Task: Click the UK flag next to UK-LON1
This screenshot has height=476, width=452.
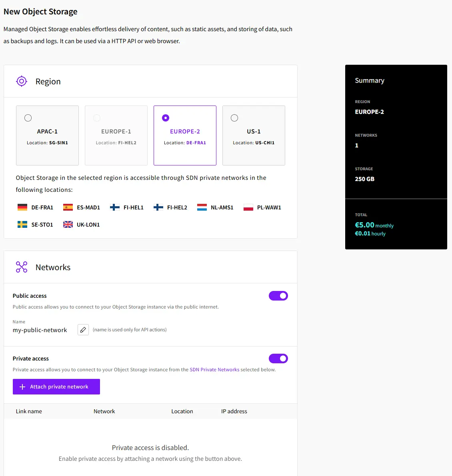Action: coord(68,224)
